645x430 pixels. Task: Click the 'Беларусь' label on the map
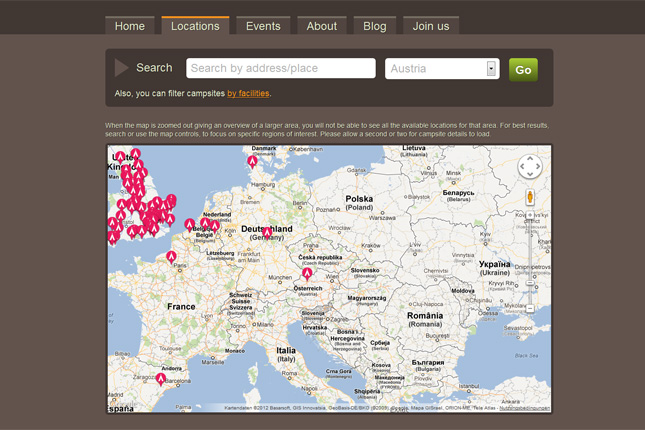(458, 193)
